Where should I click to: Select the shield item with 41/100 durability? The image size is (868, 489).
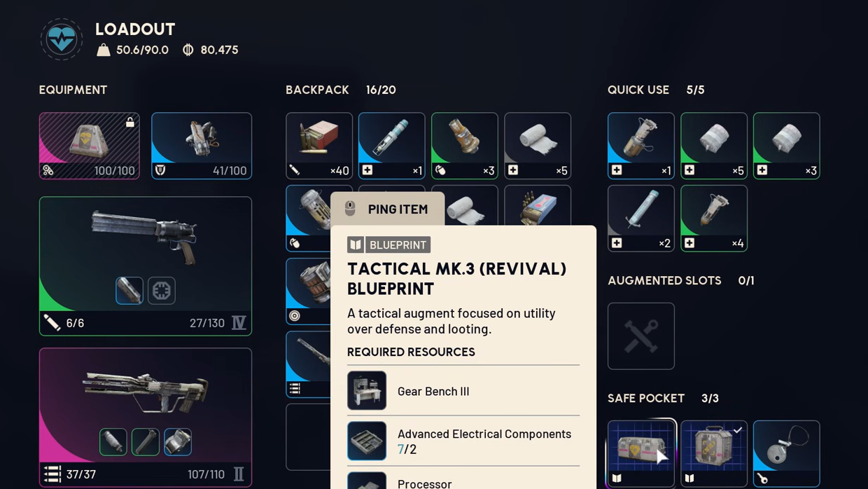coord(202,146)
